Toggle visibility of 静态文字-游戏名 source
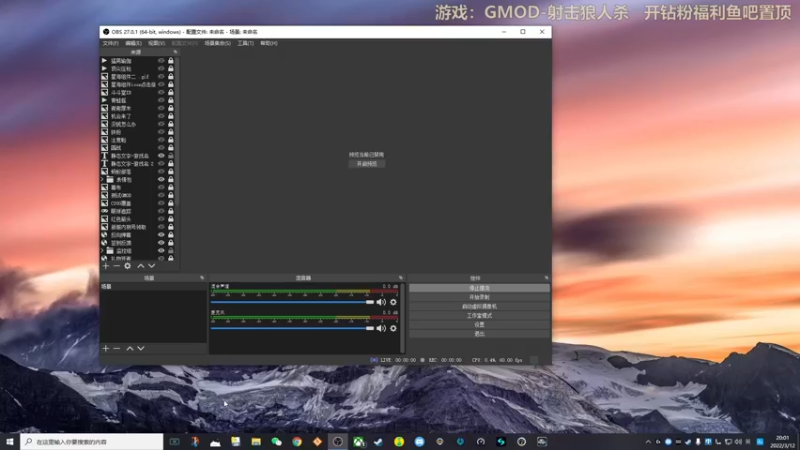Screen dimensions: 800x450 (x=161, y=156)
